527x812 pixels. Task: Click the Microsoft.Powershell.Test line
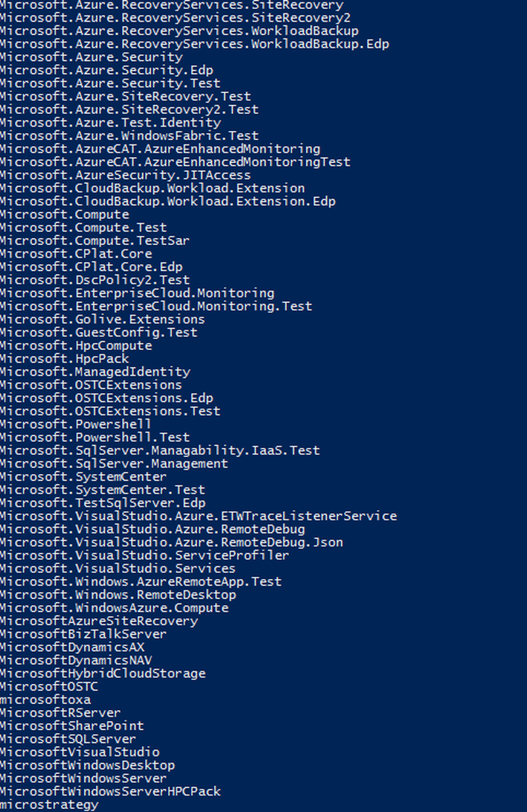click(95, 437)
